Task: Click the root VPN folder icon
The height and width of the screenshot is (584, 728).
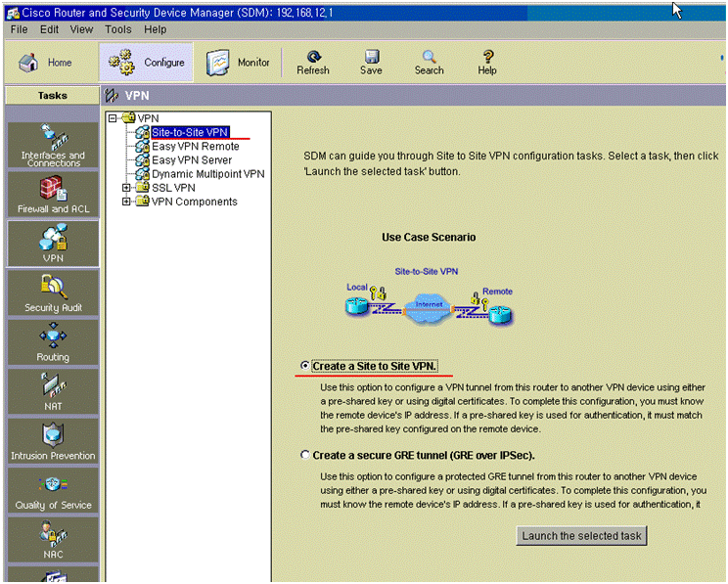Action: pos(128,117)
